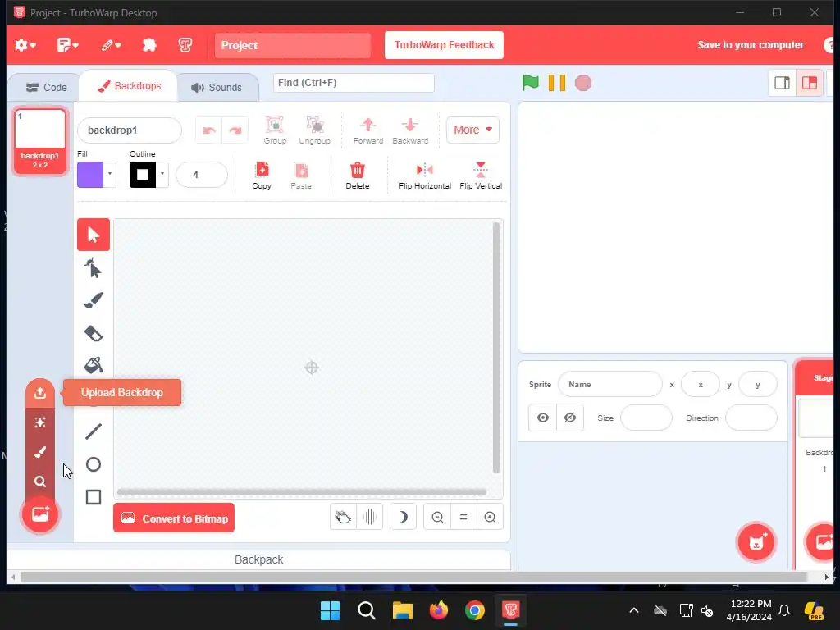Click the Group icon
This screenshot has height=630, width=840.
(x=275, y=130)
